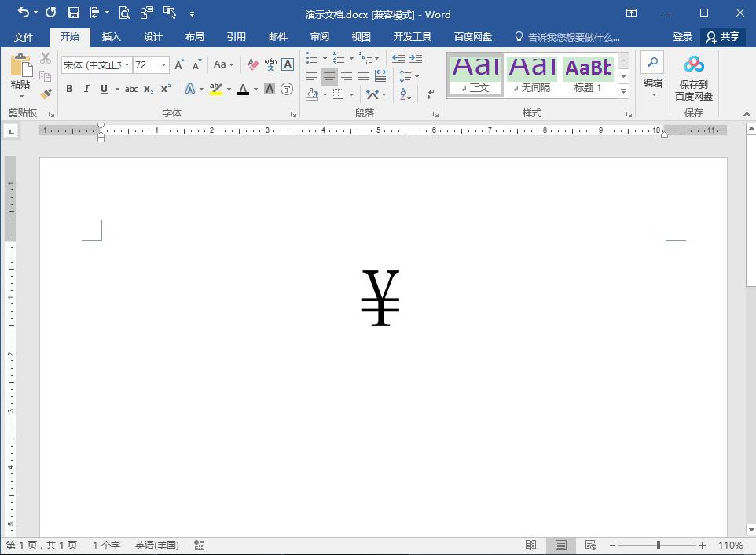Click the Format Painter brush icon
Viewport: 756px width, 555px height.
(46, 94)
